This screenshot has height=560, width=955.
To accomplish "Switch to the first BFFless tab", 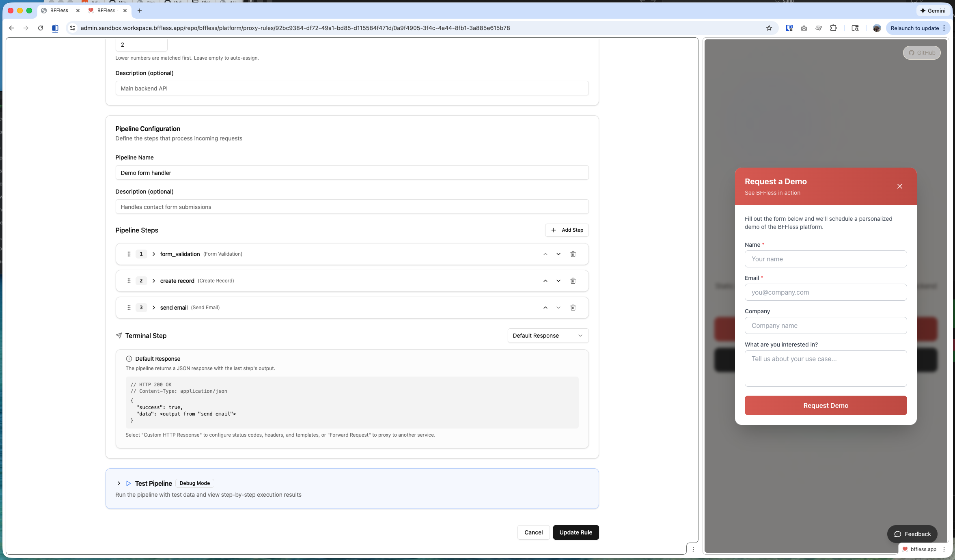I will click(59, 11).
